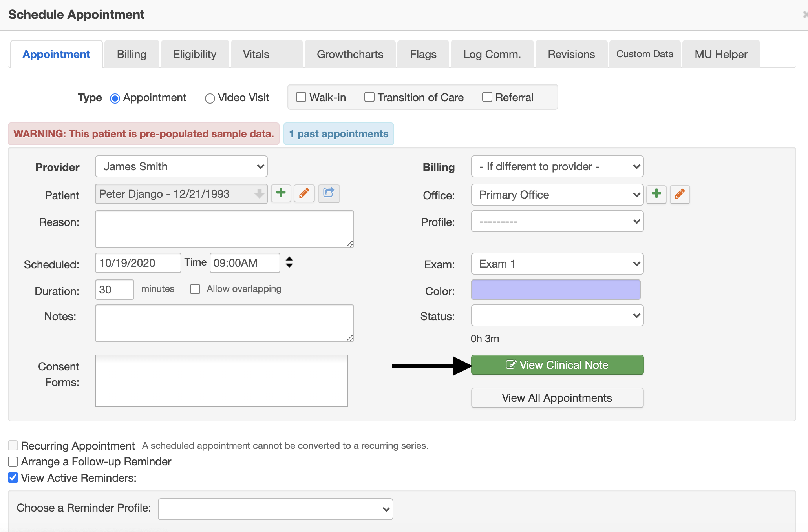The height and width of the screenshot is (532, 808).
Task: Click into the Reason text area
Action: pyautogui.click(x=224, y=229)
